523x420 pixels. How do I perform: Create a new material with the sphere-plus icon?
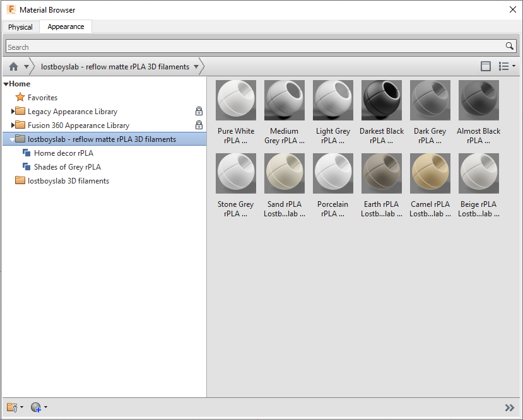pyautogui.click(x=37, y=407)
